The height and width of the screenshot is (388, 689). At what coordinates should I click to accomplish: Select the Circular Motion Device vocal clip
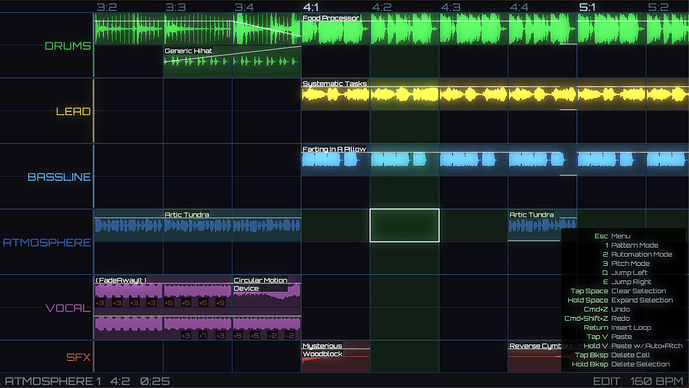click(x=267, y=291)
